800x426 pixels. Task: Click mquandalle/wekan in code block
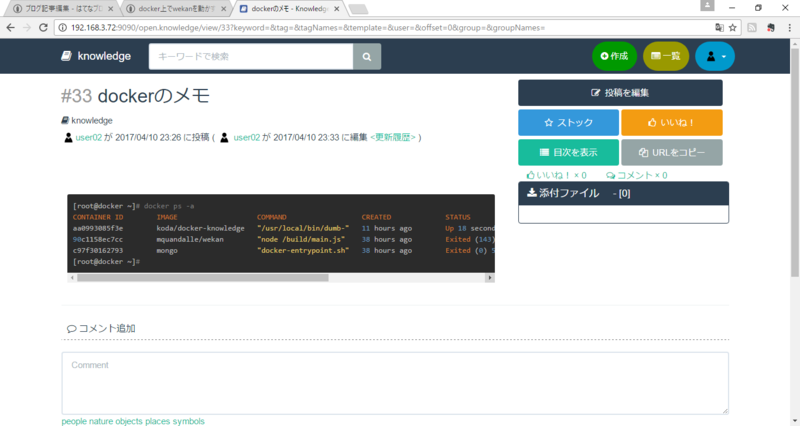point(190,239)
